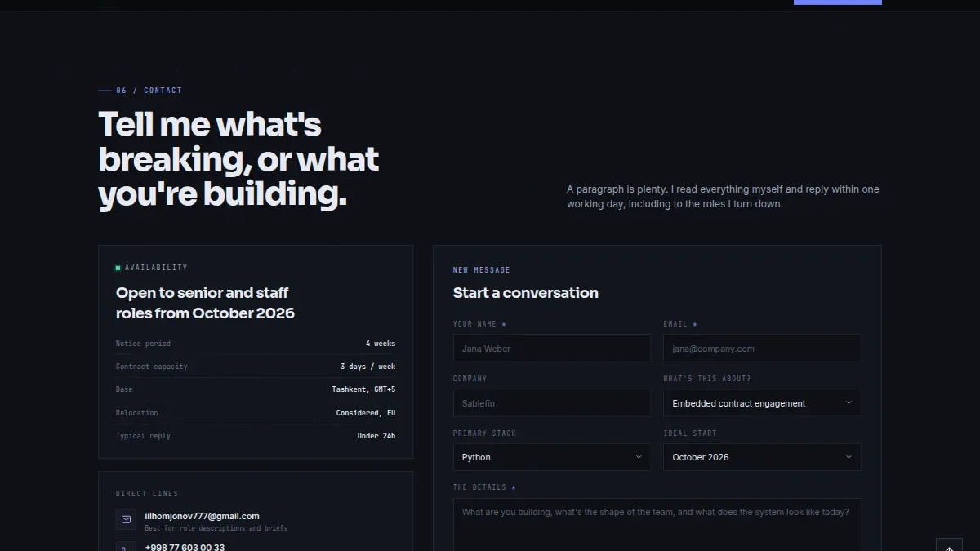Click the +998 77 603 00 33 phone link
Image resolution: width=980 pixels, height=551 pixels.
[x=185, y=547]
